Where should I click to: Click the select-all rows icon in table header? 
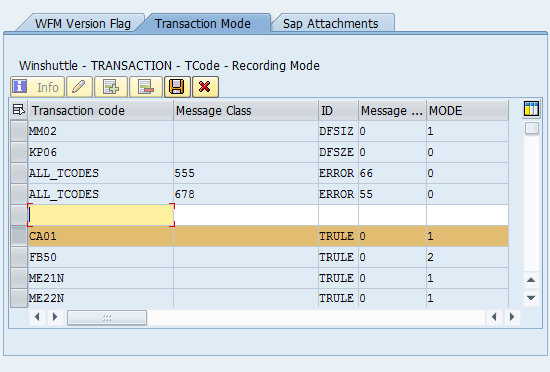pyautogui.click(x=19, y=110)
